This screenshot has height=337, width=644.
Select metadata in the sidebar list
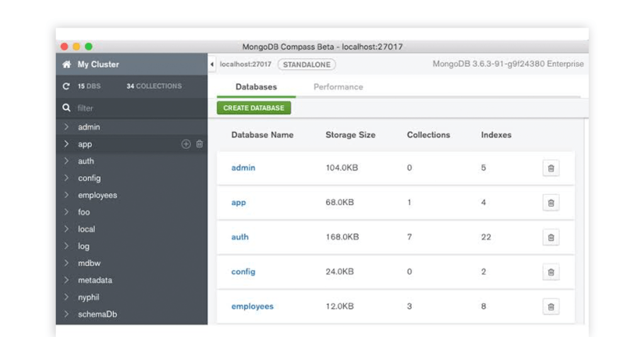pyautogui.click(x=95, y=280)
